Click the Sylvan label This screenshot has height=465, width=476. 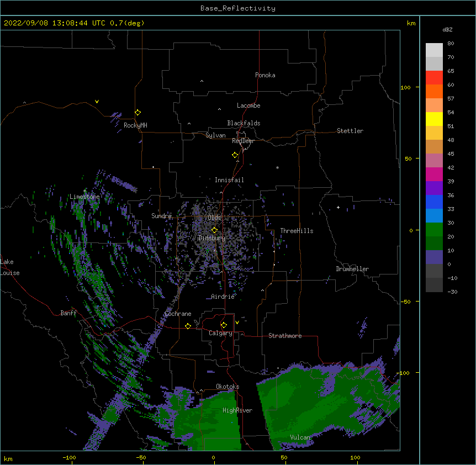[215, 135]
